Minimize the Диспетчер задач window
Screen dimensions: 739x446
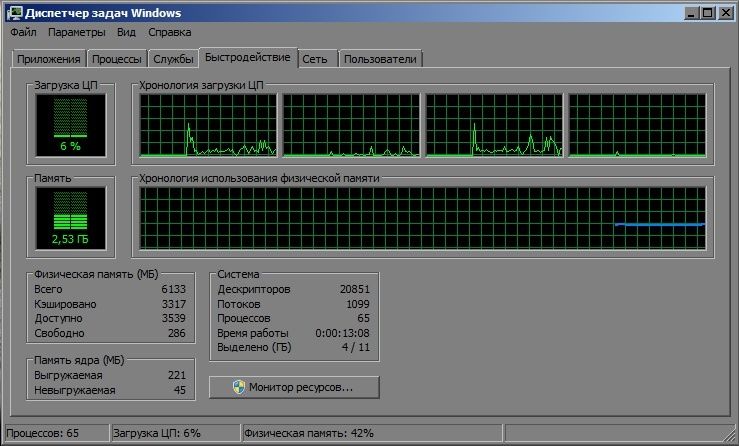click(691, 13)
